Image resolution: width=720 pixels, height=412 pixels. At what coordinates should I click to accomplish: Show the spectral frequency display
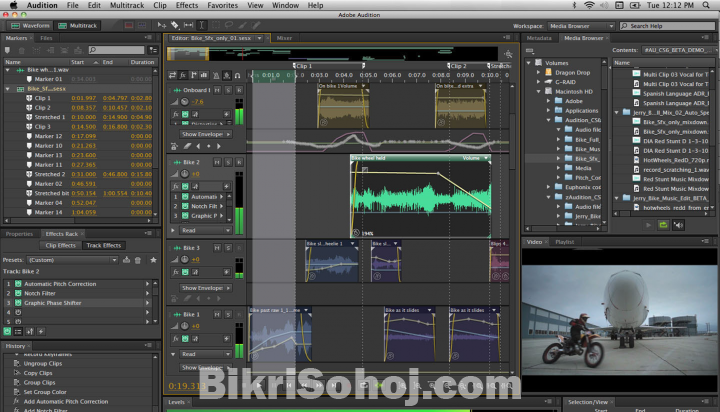[129, 25]
